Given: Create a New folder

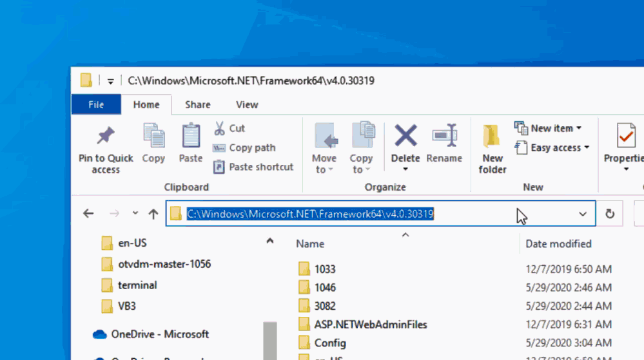Looking at the screenshot, I should (x=492, y=149).
